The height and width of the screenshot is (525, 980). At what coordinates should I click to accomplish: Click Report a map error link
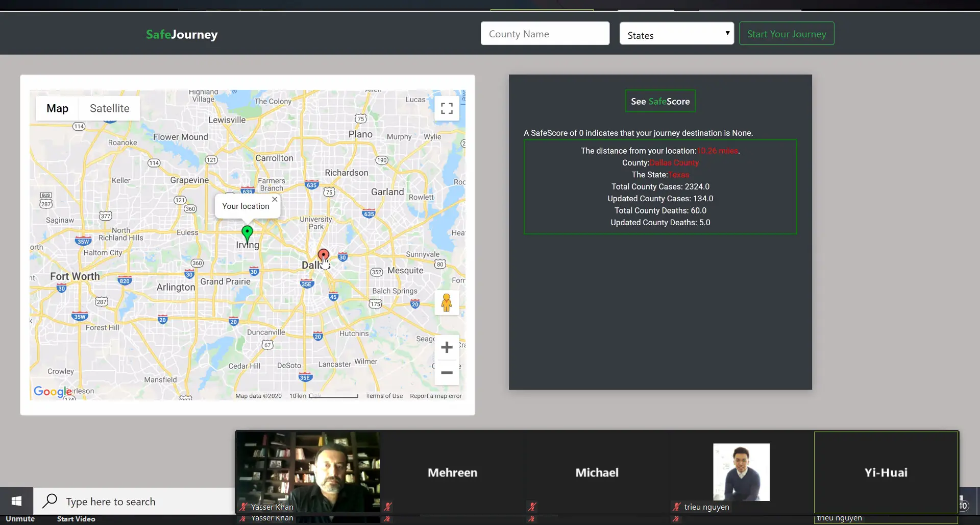point(435,396)
